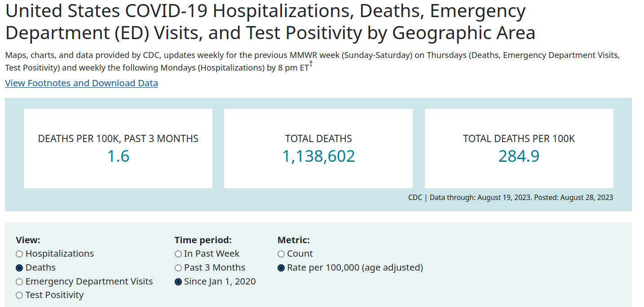Image resolution: width=644 pixels, height=307 pixels.
Task: Open View Footnotes and Download Data link
Action: (x=81, y=83)
